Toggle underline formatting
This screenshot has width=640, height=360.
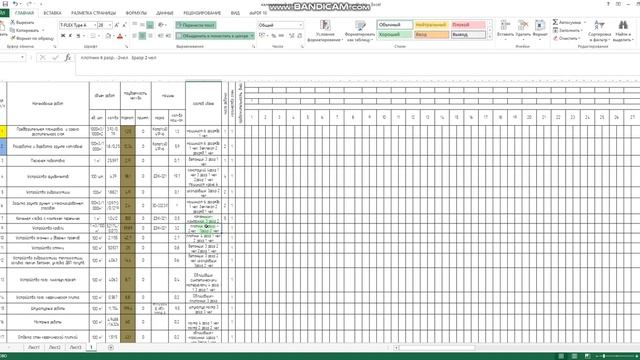(x=78, y=36)
